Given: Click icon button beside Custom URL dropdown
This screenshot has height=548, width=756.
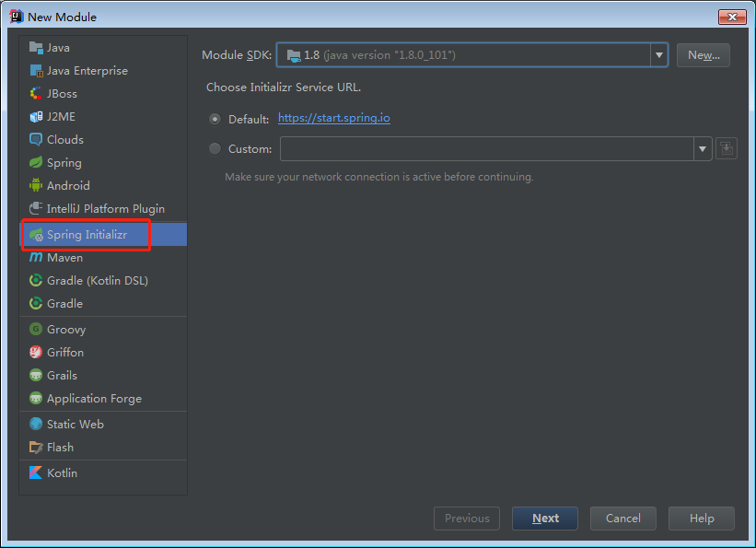Looking at the screenshot, I should pos(727,148).
